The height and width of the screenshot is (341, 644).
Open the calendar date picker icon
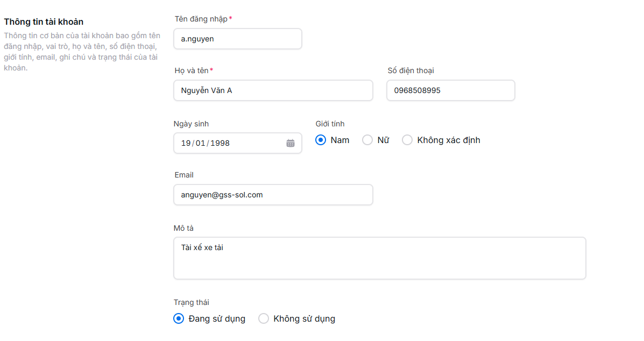point(291,143)
